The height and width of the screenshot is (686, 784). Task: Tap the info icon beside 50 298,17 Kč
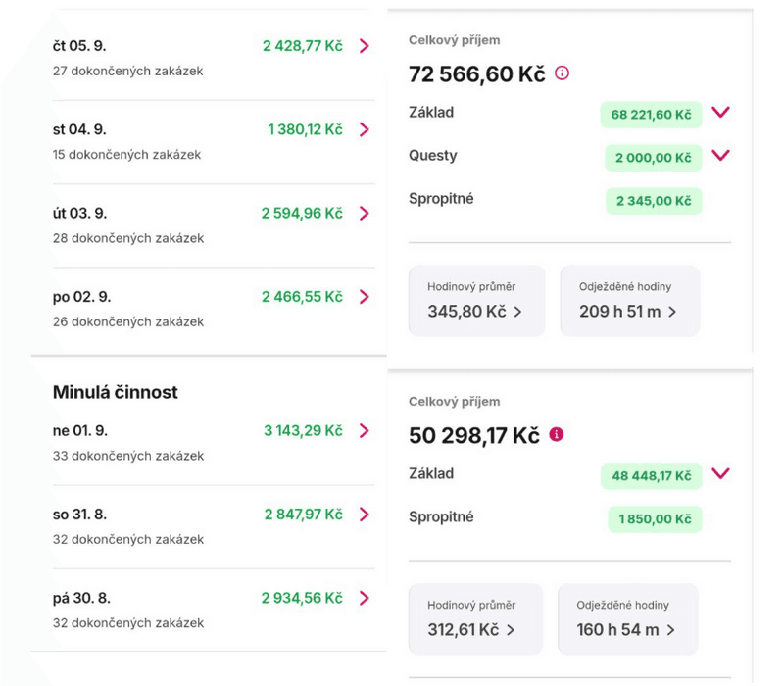pyautogui.click(x=555, y=433)
